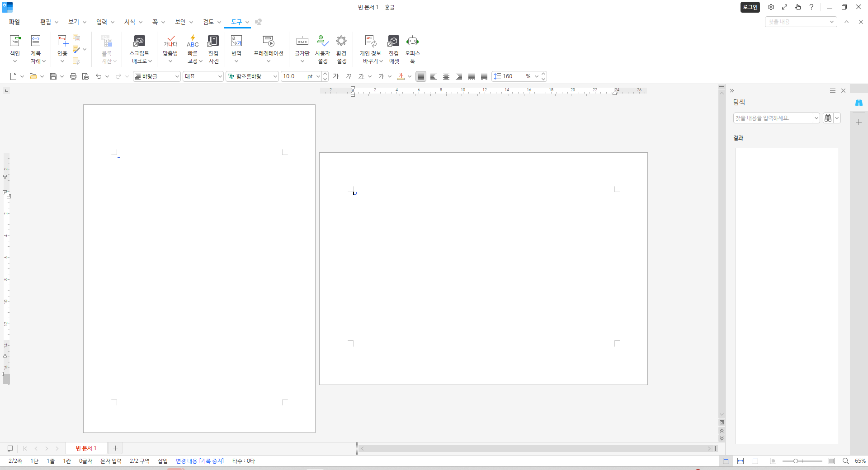Screen dimensions: 868x470
Task: Click the horizontal scrollbar track
Action: coord(535,448)
